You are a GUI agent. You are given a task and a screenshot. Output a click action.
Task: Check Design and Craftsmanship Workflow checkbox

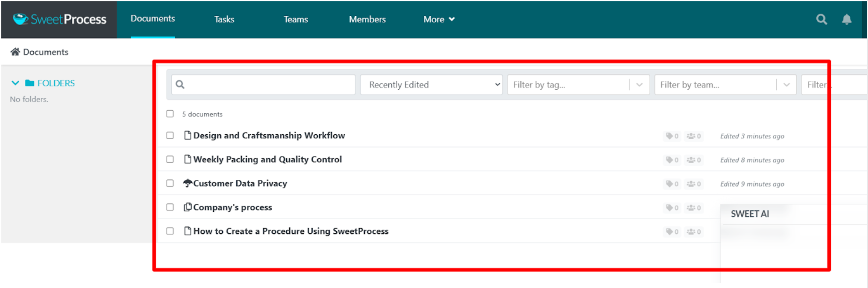click(x=170, y=136)
